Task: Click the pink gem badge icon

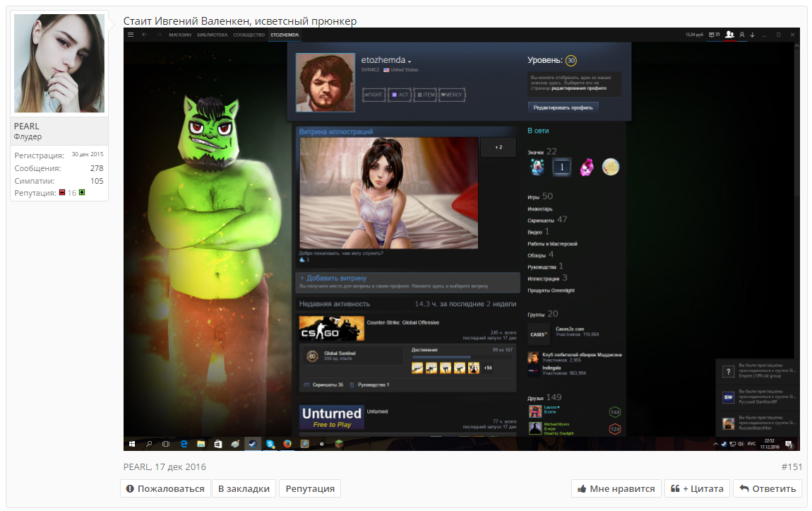Action: click(x=586, y=167)
